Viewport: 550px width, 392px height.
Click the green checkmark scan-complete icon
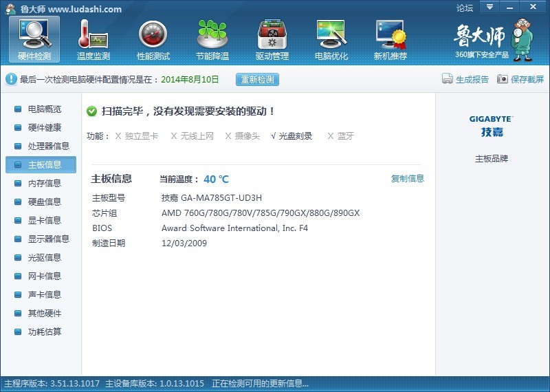coord(91,111)
